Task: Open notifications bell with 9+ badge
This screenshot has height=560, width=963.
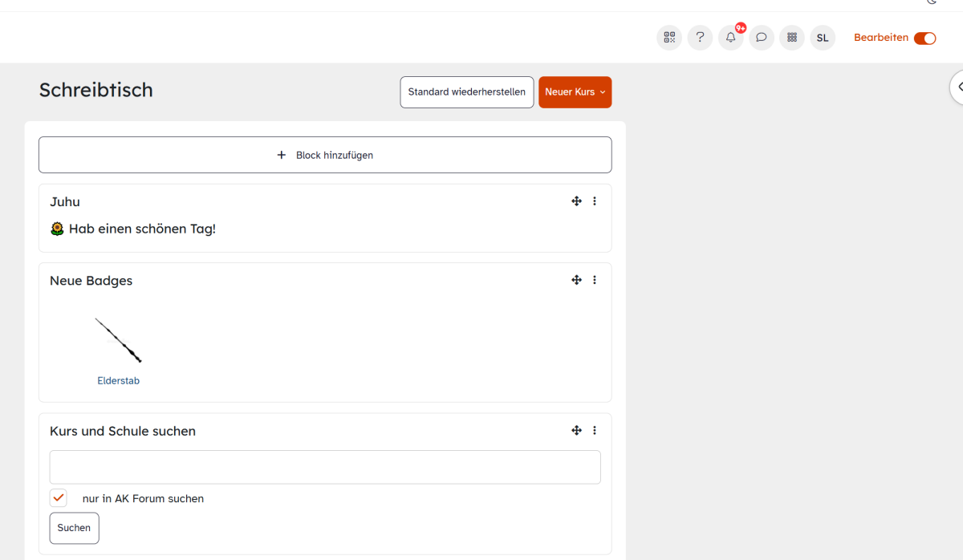Action: coord(730,38)
